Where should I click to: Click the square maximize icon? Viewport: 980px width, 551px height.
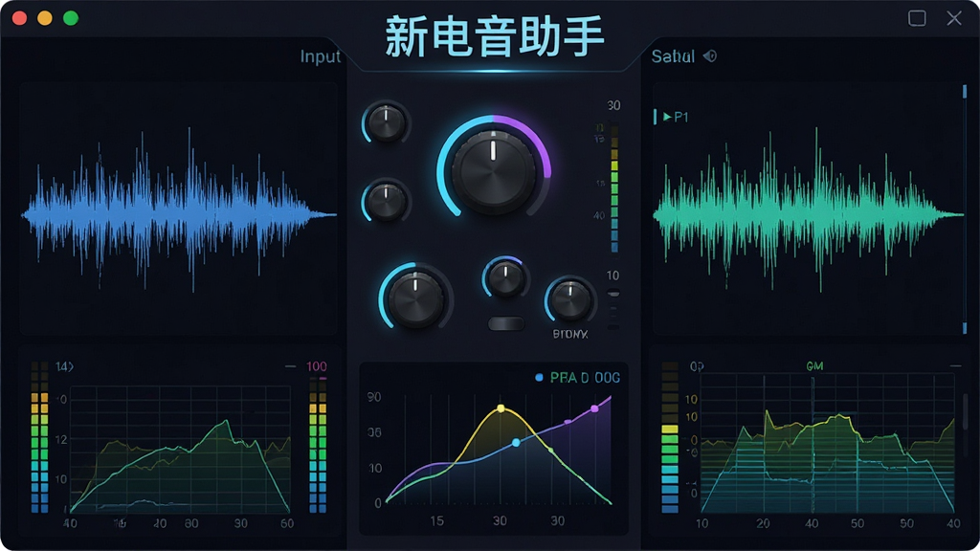pyautogui.click(x=917, y=18)
